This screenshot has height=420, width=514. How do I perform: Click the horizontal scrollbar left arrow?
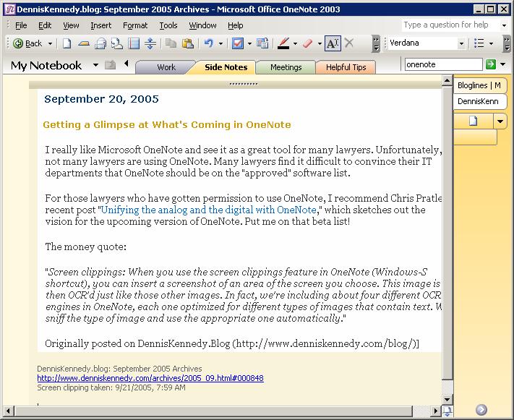point(8,411)
